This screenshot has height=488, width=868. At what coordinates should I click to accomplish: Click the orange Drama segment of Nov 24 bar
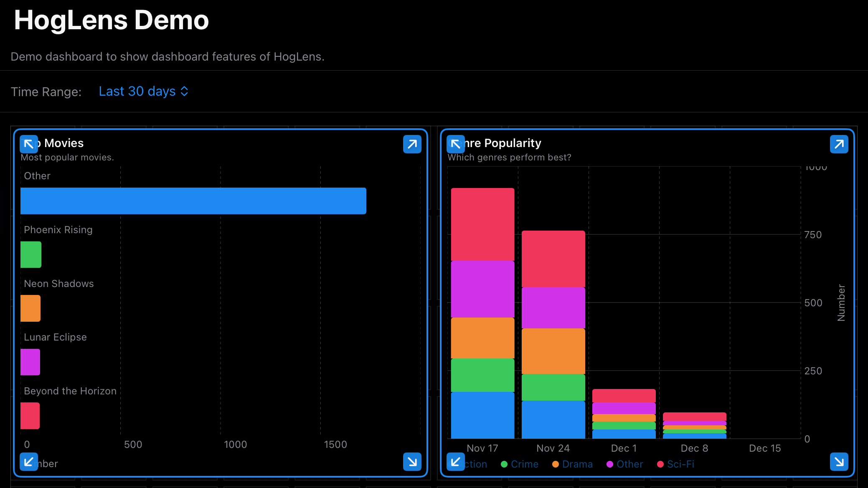[x=553, y=351]
